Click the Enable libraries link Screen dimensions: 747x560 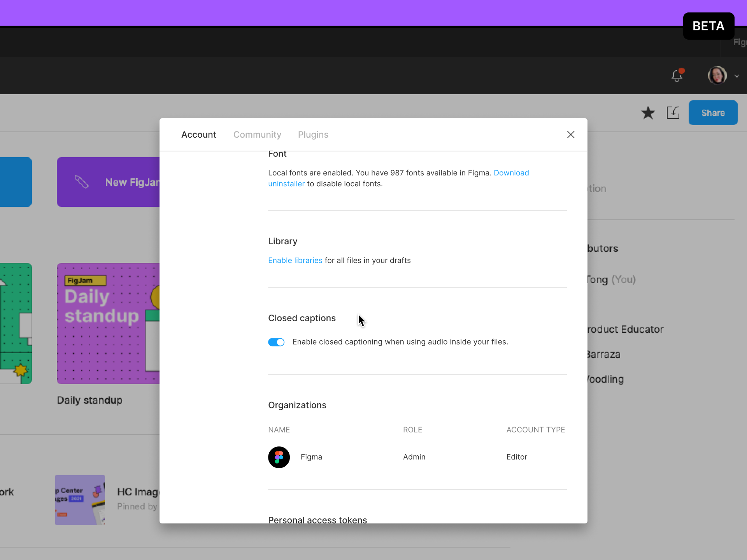point(295,260)
